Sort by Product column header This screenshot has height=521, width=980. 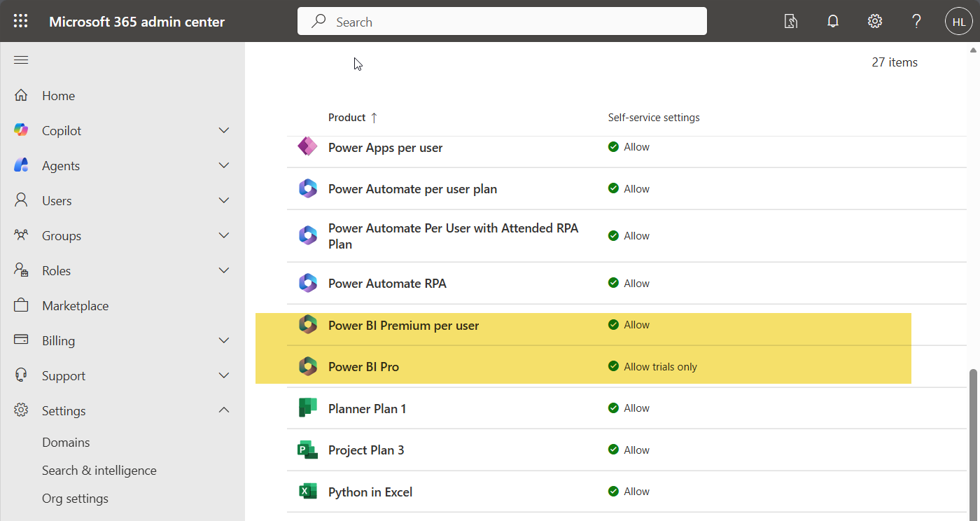pyautogui.click(x=347, y=118)
